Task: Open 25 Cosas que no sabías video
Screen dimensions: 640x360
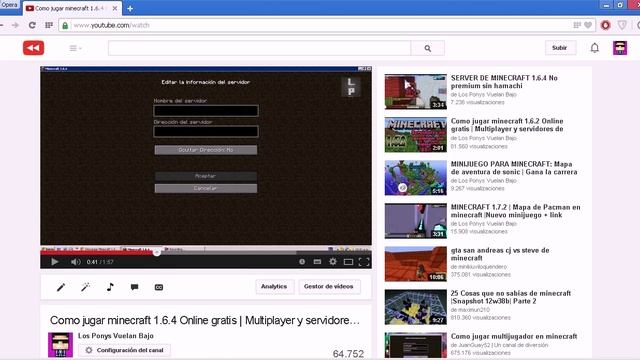Action: pos(511,297)
